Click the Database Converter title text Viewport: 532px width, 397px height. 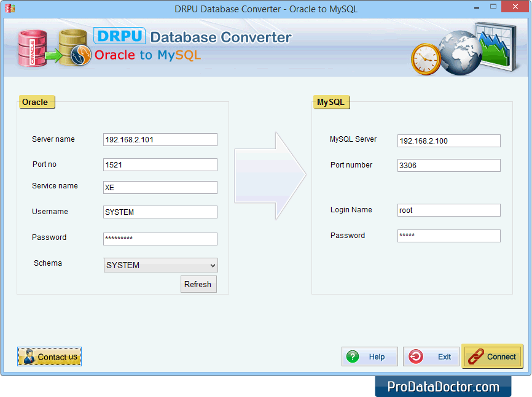point(221,37)
